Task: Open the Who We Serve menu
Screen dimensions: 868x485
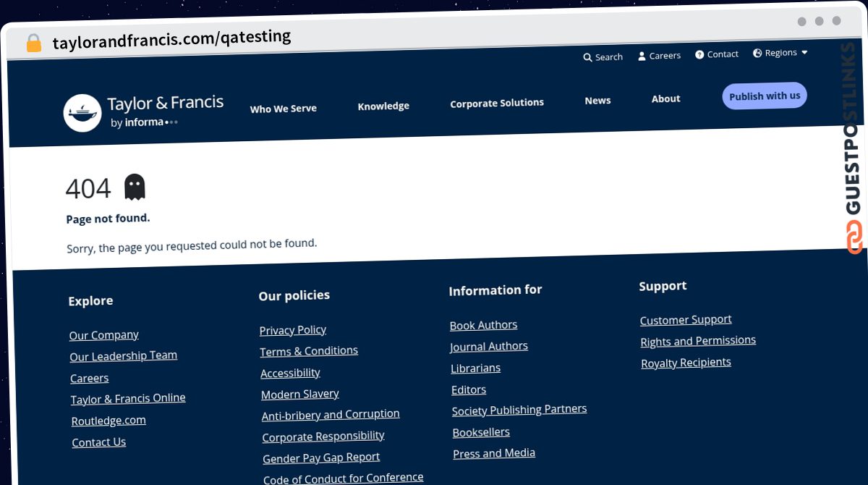Action: coord(284,109)
